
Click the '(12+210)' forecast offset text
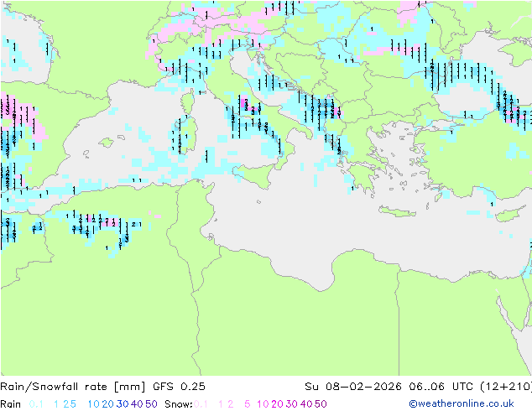tap(506, 387)
